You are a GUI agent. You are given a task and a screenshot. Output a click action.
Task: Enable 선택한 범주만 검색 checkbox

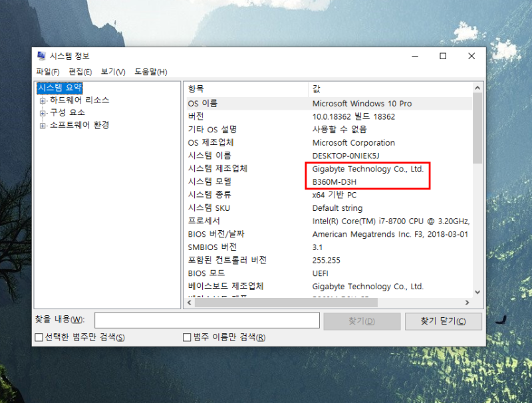[x=39, y=337]
